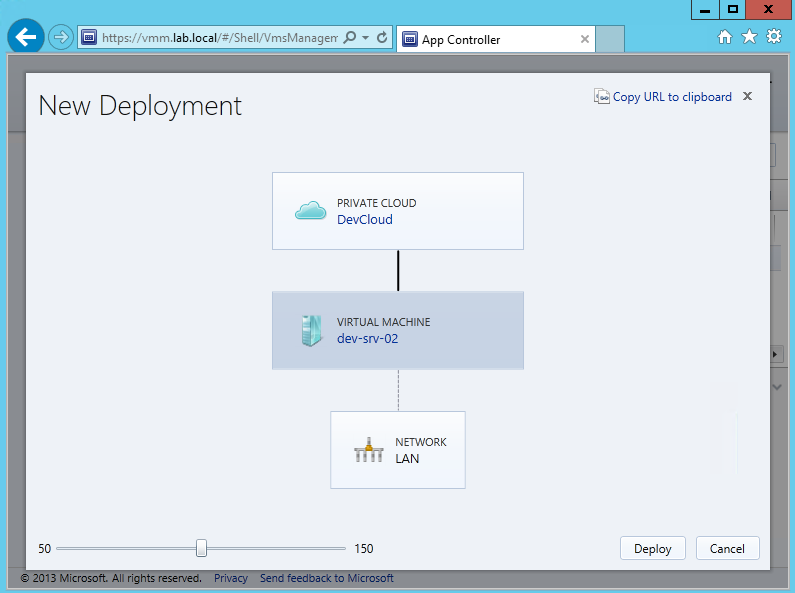Click the Refresh icon in address bar
Viewport: 795px width, 593px height.
[x=382, y=38]
